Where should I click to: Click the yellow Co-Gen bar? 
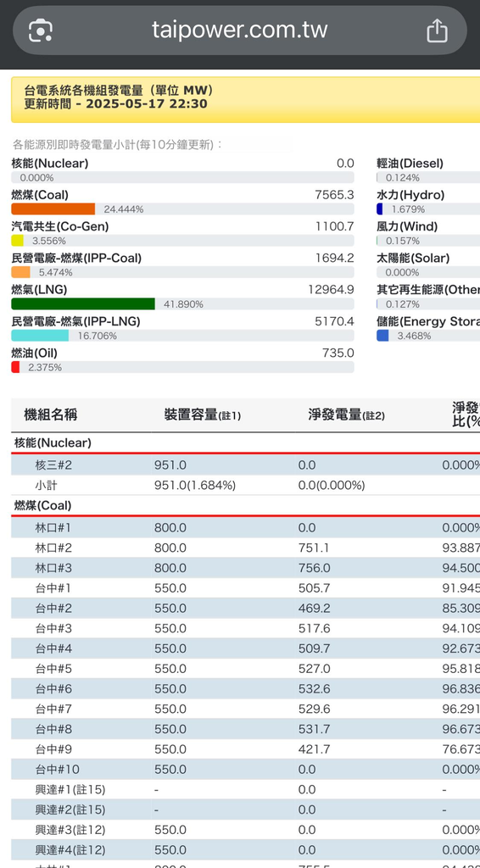click(x=18, y=240)
